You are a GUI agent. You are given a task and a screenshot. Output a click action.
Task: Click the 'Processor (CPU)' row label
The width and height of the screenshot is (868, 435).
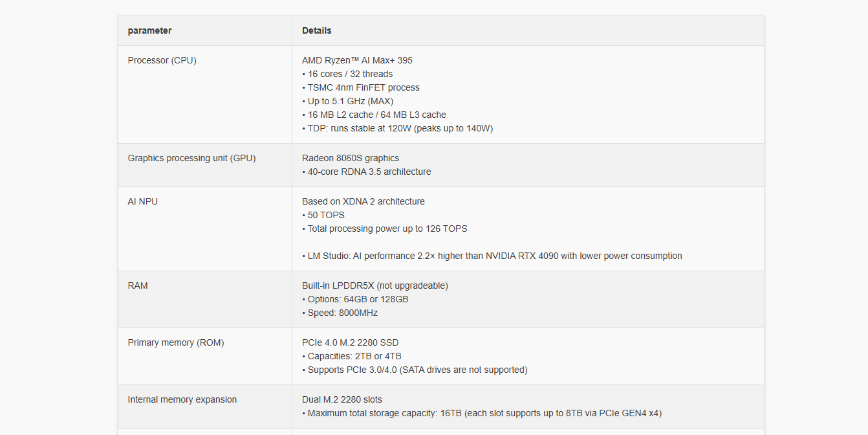tap(162, 60)
